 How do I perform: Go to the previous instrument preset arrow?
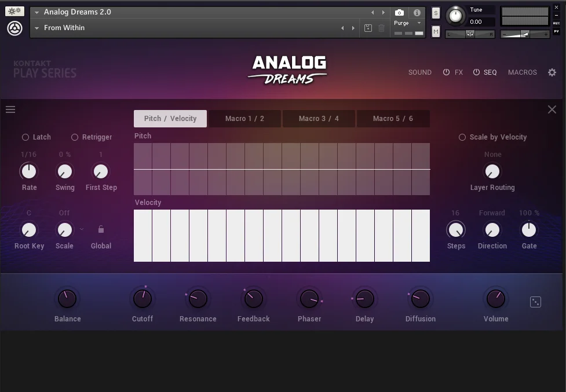pyautogui.click(x=373, y=13)
